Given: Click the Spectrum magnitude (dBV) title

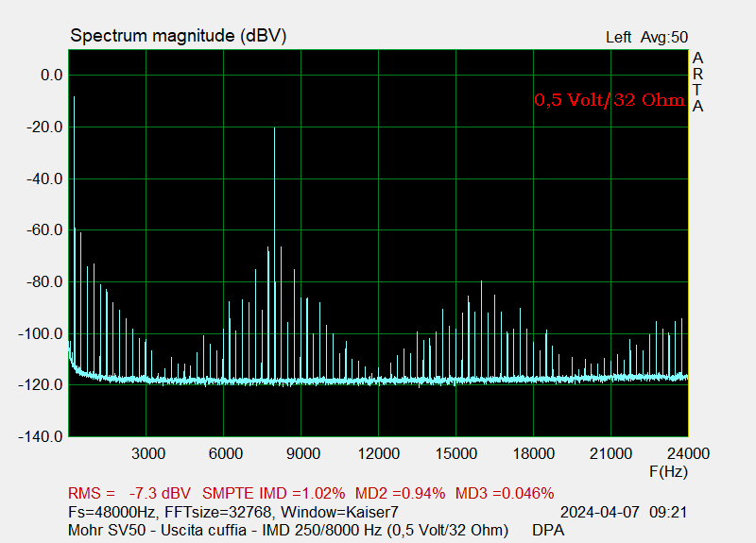Looking at the screenshot, I should 178,36.
